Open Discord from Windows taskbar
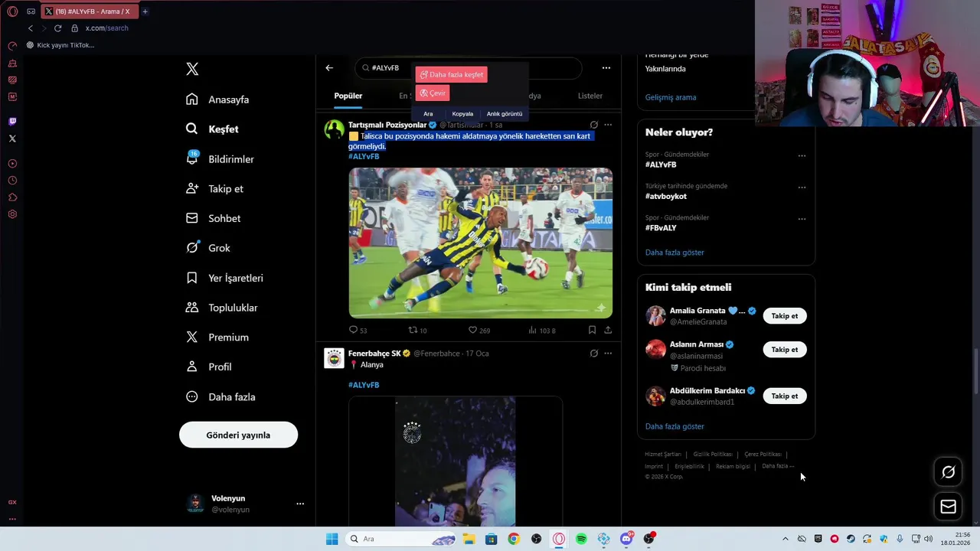This screenshot has width=980, height=551. pos(626,539)
